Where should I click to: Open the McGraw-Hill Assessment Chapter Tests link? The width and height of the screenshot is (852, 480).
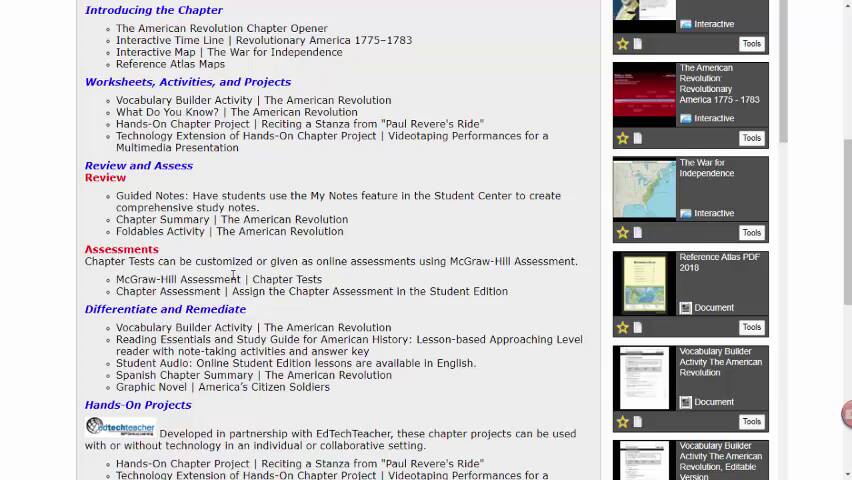[x=218, y=280]
